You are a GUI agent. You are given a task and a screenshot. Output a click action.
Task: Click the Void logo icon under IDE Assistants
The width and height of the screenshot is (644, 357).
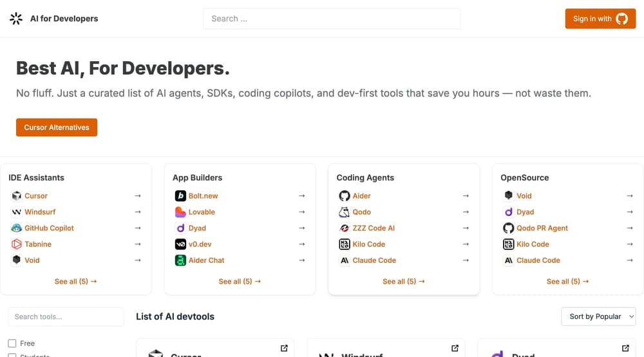click(17, 260)
